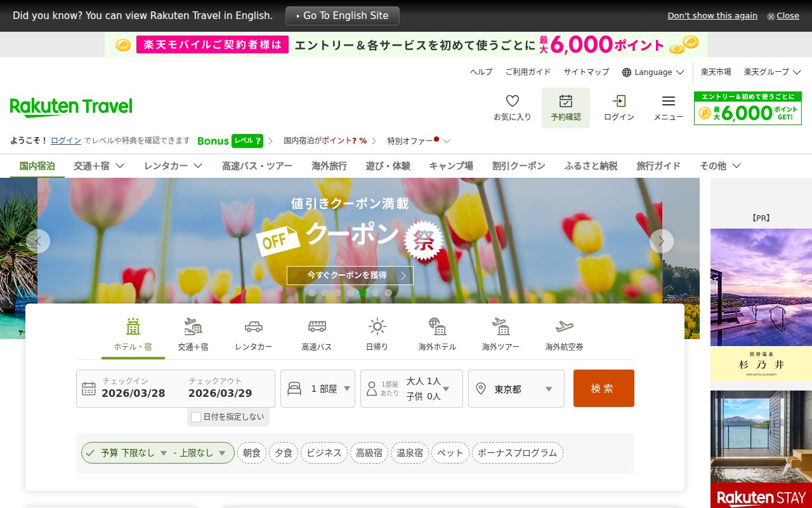Open the キャンプ場 navigation item
812x508 pixels.
coord(451,166)
